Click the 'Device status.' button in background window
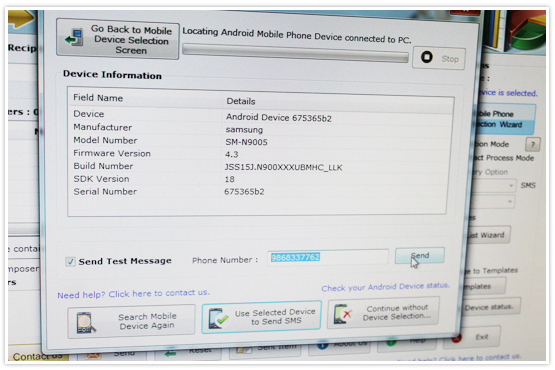The height and width of the screenshot is (370, 555). tap(491, 307)
